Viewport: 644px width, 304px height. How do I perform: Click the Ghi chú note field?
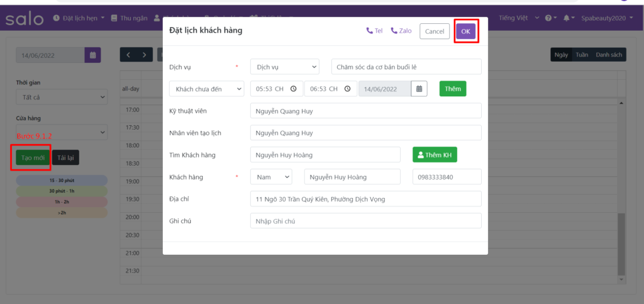tap(365, 221)
